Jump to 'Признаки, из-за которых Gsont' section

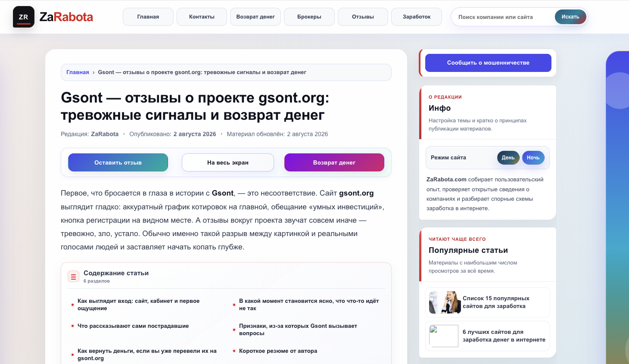(x=298, y=330)
